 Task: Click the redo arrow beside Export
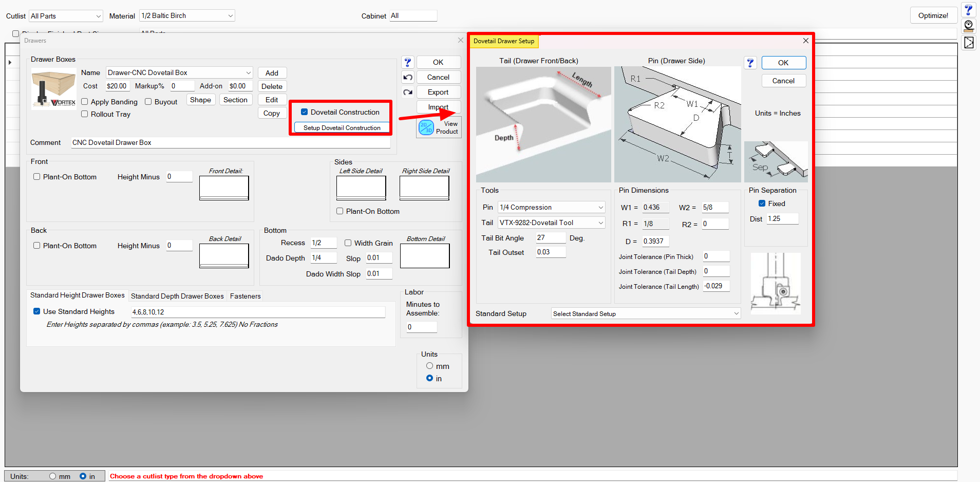[x=408, y=92]
